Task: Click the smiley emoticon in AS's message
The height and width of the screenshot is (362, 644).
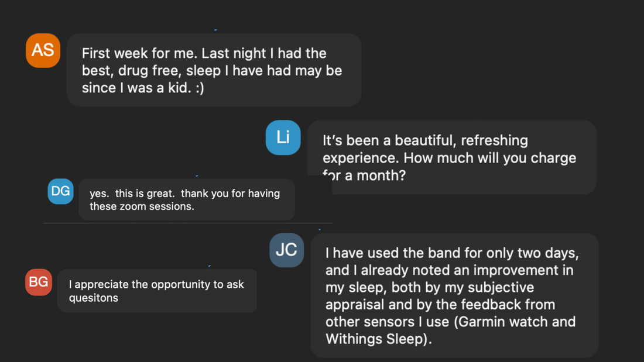Action: point(198,89)
